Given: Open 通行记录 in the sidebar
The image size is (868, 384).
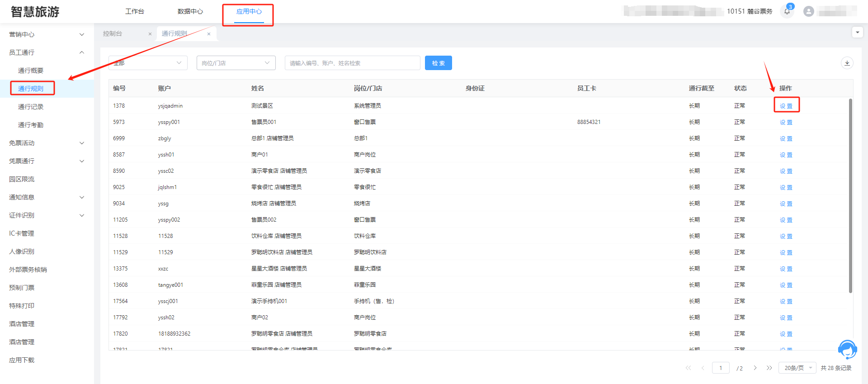Looking at the screenshot, I should [31, 107].
